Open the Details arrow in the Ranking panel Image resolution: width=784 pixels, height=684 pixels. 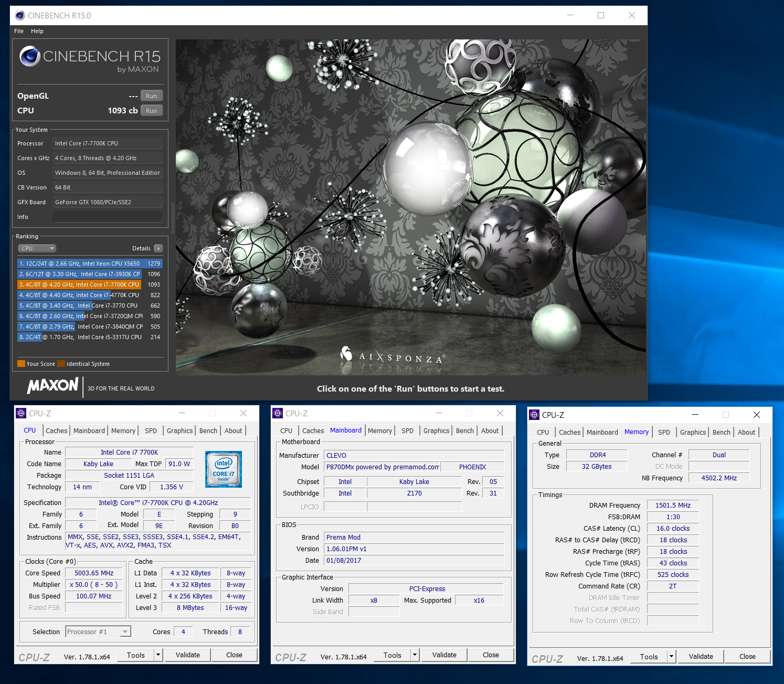click(x=158, y=248)
